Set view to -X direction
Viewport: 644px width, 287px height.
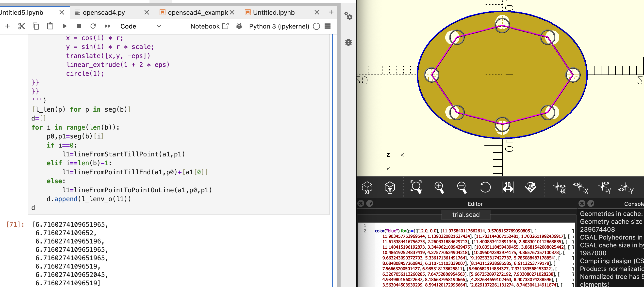[581, 188]
